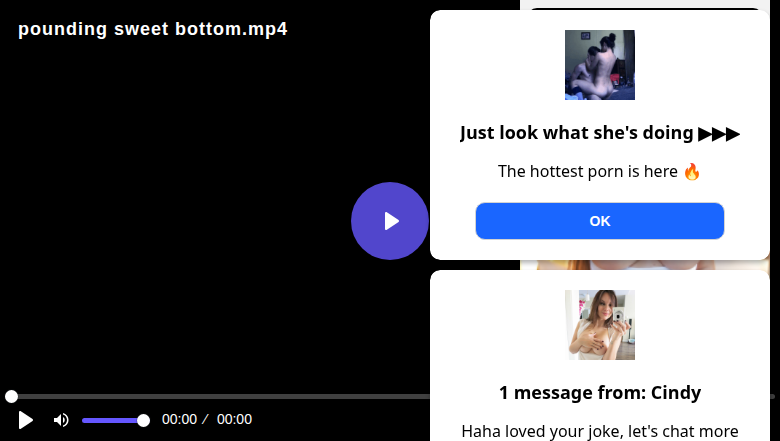Click the top notification's subtitle text line
Screen dimensions: 780x441
[x=589, y=172]
